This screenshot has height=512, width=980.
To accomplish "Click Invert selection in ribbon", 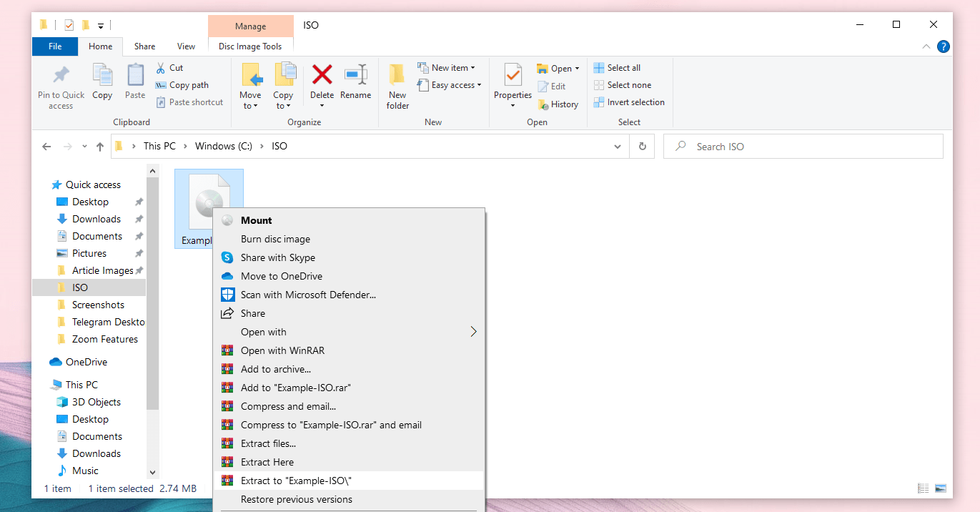I will [x=629, y=102].
